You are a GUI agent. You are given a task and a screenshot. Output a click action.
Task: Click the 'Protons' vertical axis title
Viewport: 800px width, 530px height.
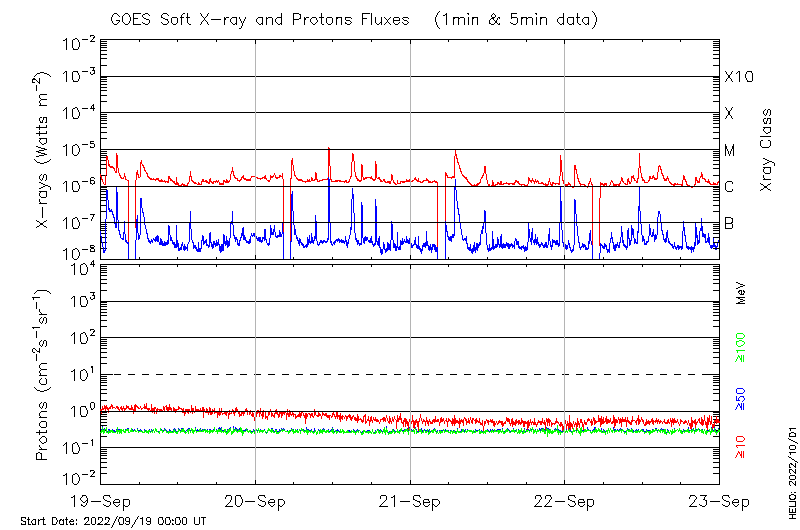pos(44,375)
